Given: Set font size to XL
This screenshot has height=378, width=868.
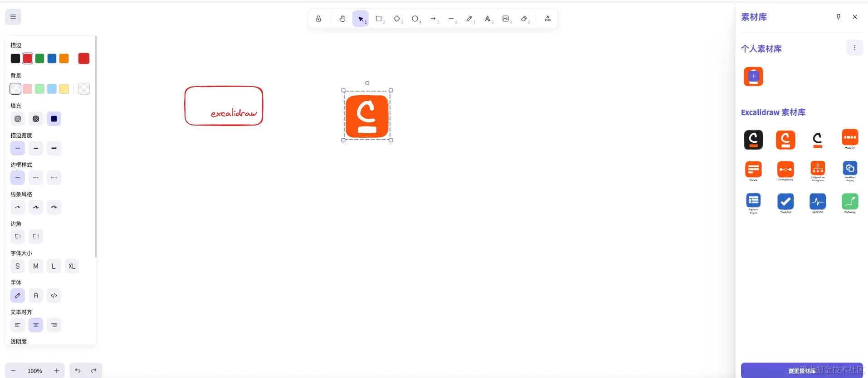Looking at the screenshot, I should 72,266.
